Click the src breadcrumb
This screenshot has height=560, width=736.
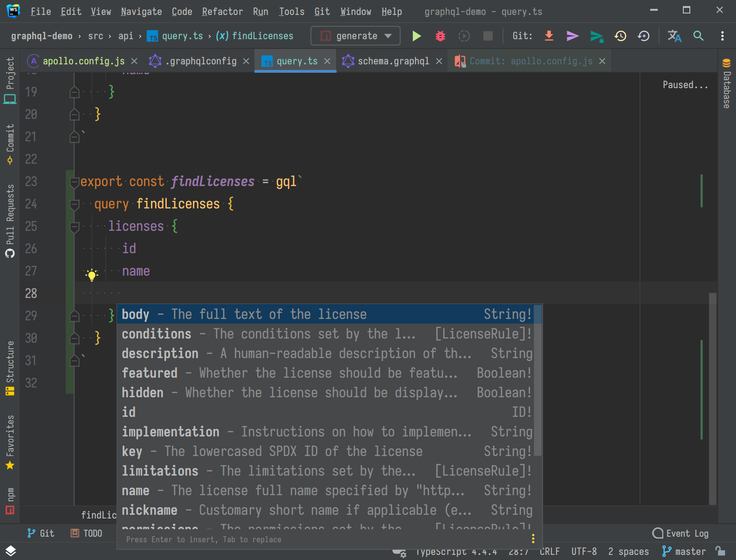(x=96, y=36)
